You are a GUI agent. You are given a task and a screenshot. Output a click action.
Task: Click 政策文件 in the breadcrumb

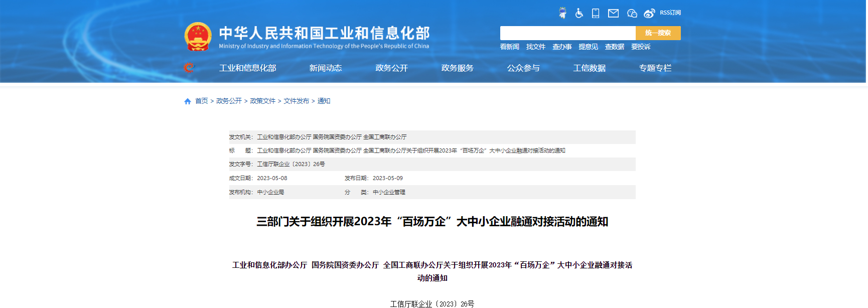(262, 101)
